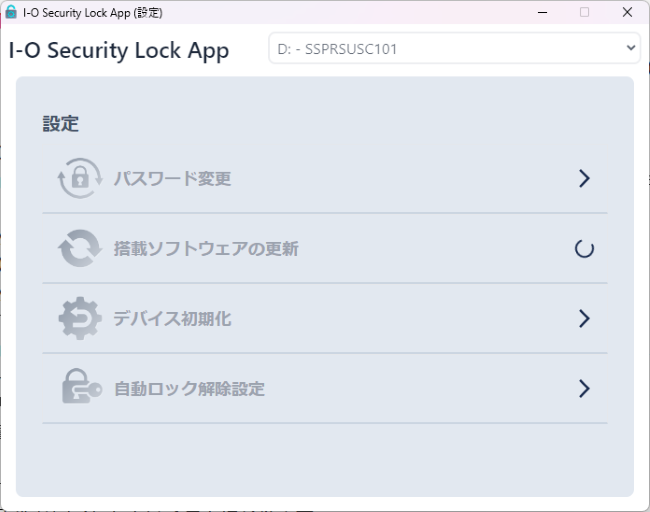Expand デバイス初期化 using its right chevron

click(x=585, y=319)
